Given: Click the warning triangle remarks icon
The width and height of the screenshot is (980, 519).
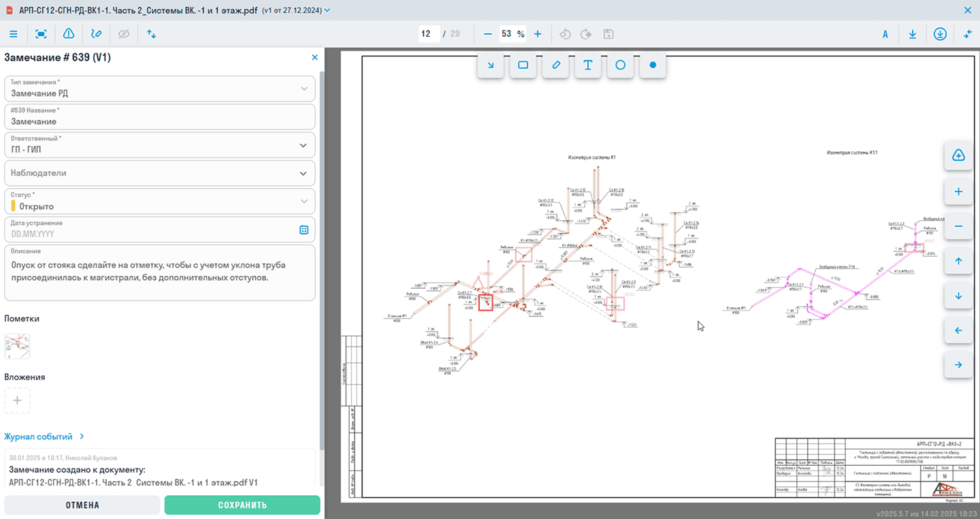Looking at the screenshot, I should pos(69,34).
